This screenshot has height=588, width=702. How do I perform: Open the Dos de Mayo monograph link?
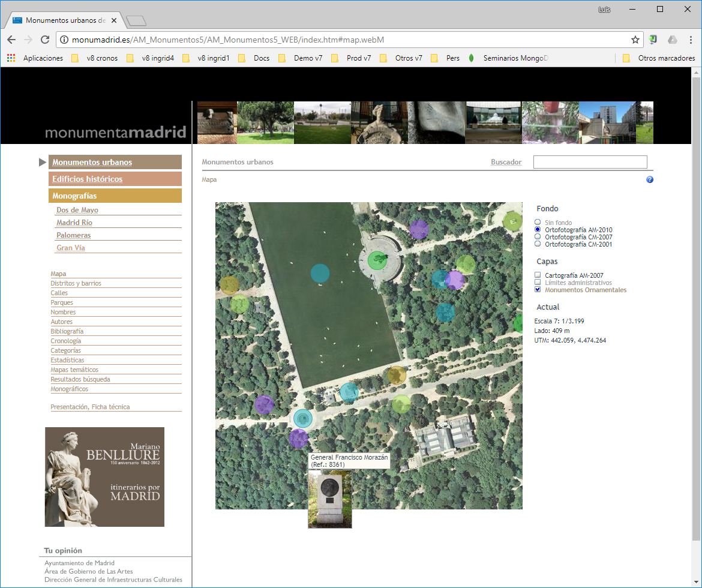coord(77,210)
